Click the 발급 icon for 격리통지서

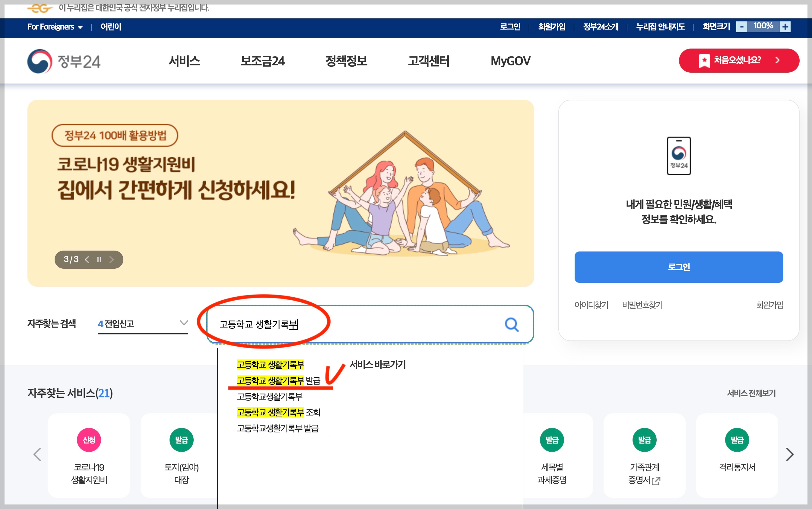(x=737, y=440)
